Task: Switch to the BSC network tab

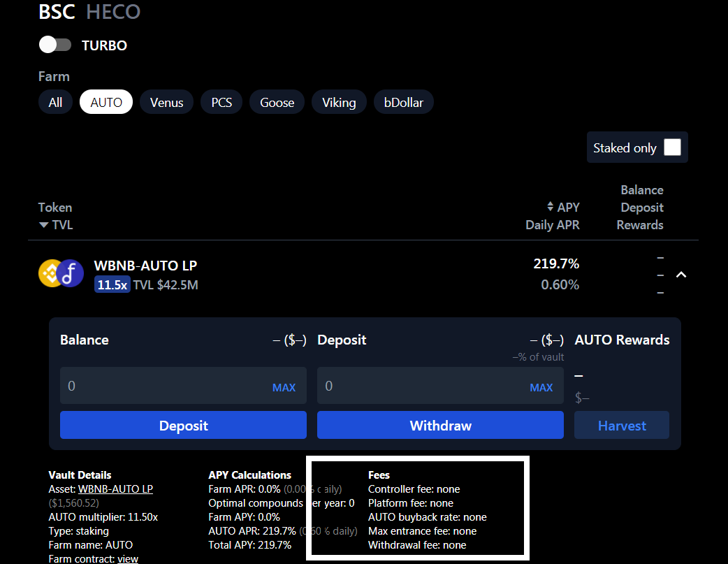Action: [x=57, y=12]
